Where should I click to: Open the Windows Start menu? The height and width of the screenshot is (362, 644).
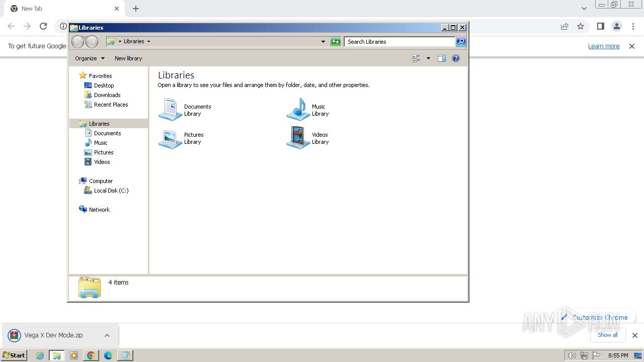pos(14,355)
